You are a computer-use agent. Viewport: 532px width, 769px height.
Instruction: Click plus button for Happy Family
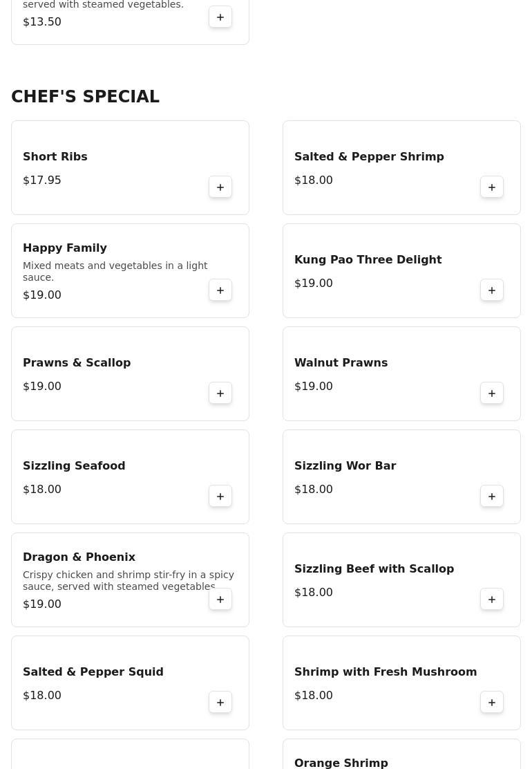(220, 290)
